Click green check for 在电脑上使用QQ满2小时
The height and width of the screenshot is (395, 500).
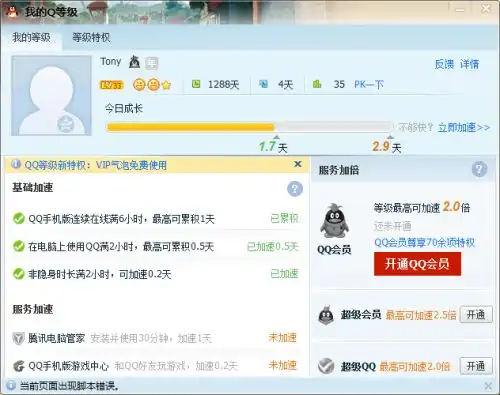pos(18,246)
